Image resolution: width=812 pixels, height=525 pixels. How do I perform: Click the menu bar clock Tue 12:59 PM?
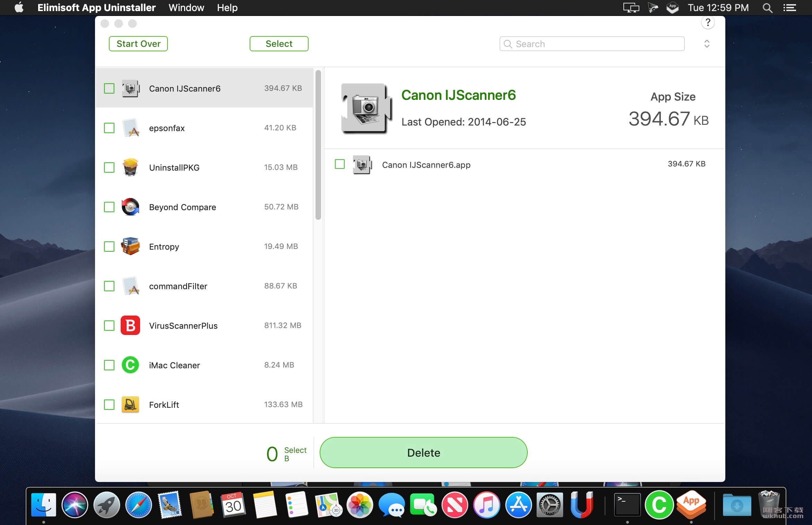pos(718,8)
